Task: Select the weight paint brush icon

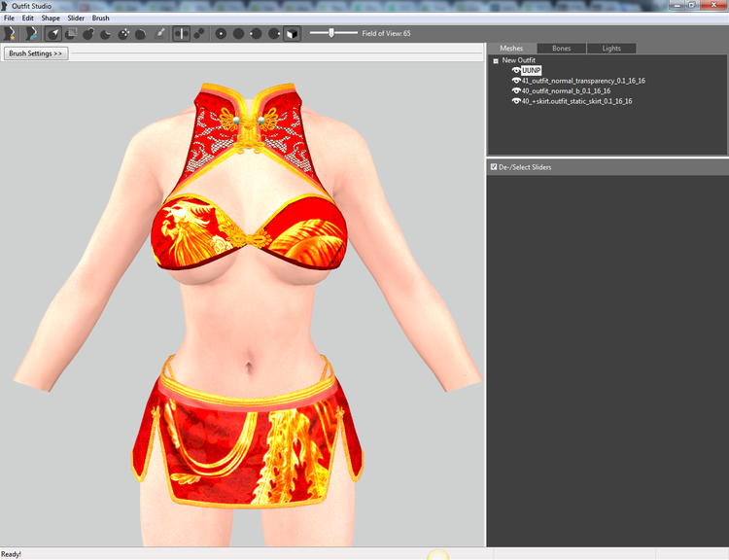Action: coord(159,33)
